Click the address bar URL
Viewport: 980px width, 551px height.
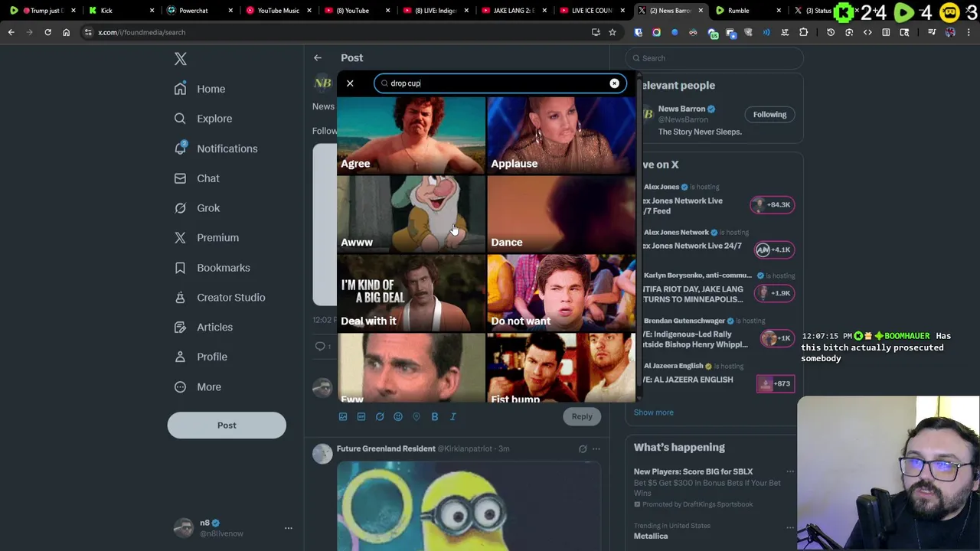click(142, 32)
